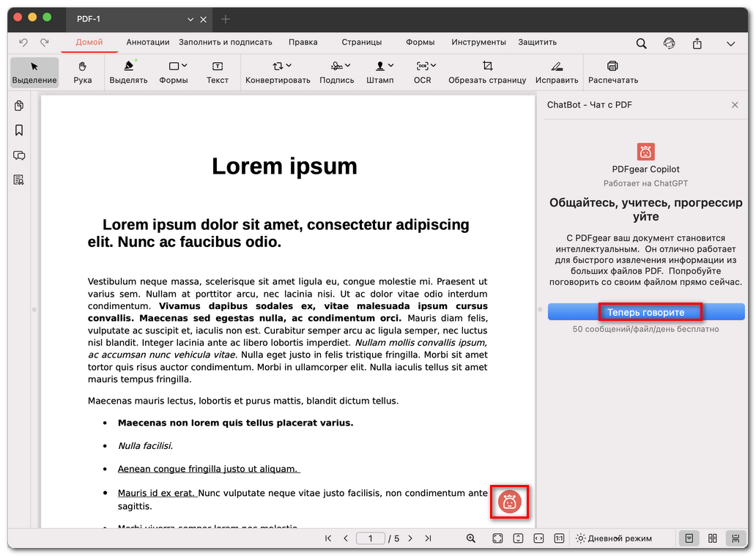Open the bookmarks sidebar panel
This screenshot has height=556, width=756.
[19, 130]
